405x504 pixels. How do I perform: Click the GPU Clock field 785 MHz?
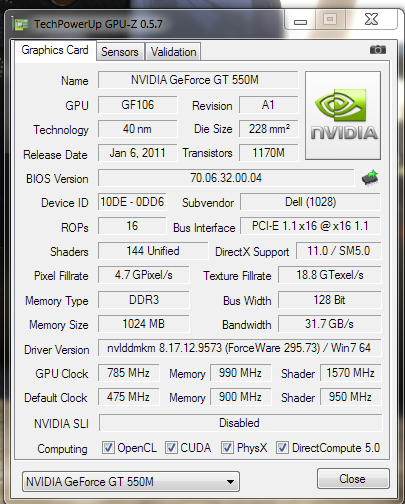[128, 373]
